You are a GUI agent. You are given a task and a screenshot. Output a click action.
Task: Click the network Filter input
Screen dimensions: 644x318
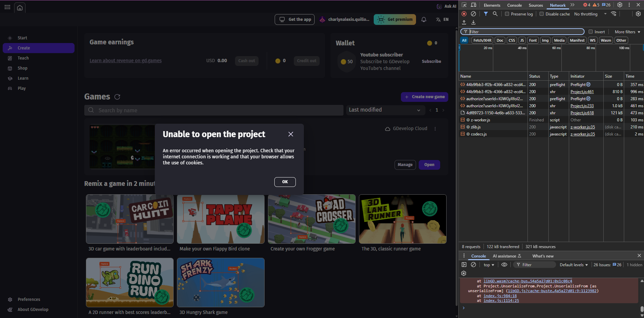click(x=522, y=32)
